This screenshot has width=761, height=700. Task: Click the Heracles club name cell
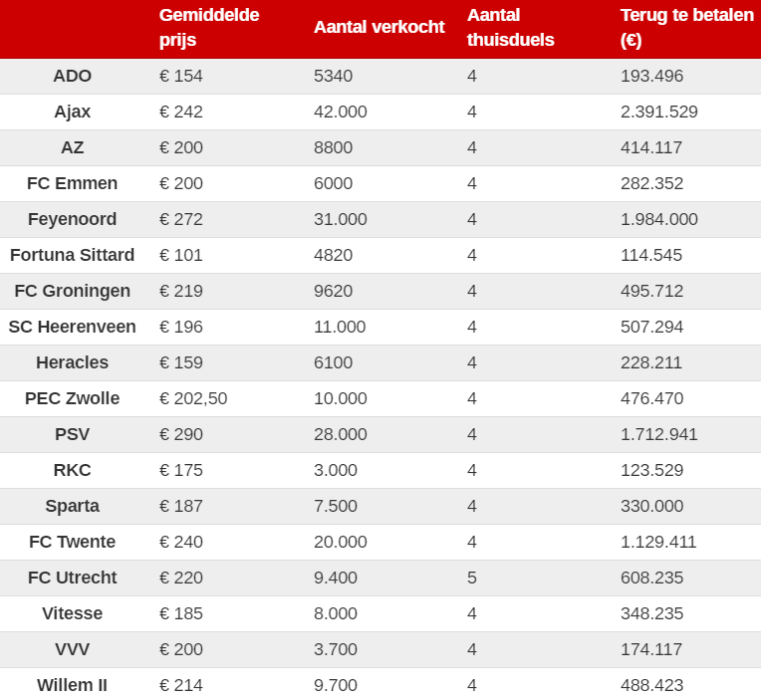tap(73, 362)
